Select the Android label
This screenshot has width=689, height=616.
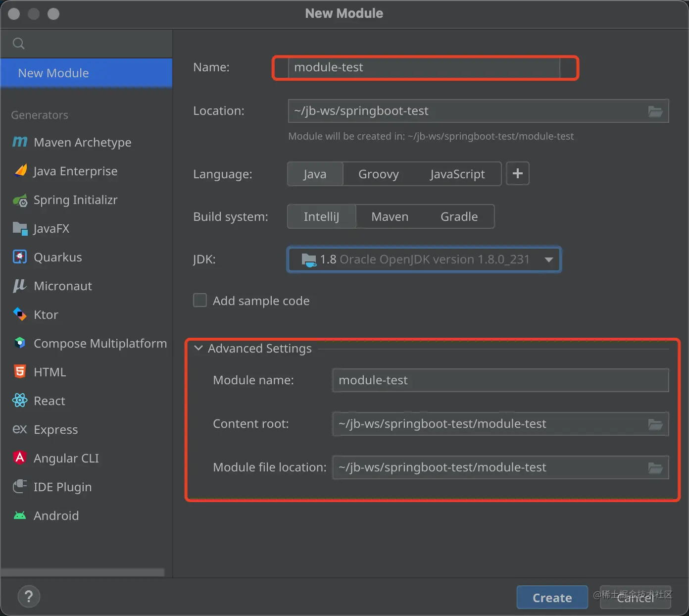tap(56, 516)
